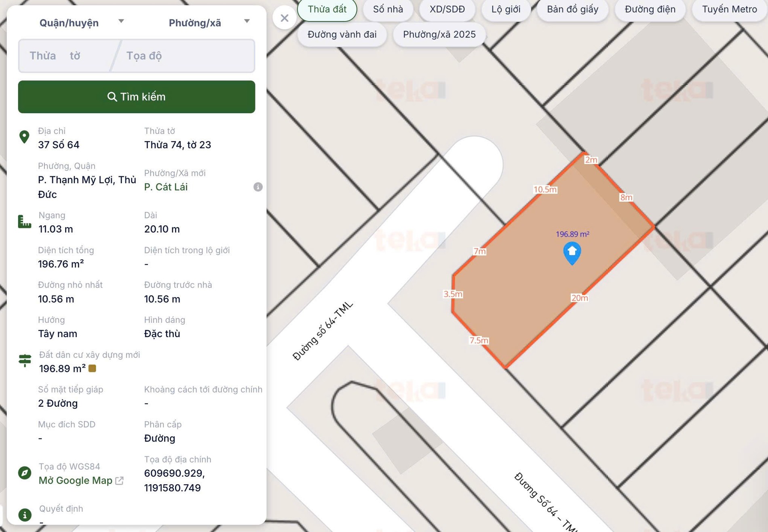Toggle the Số nhà layer chip
This screenshot has height=532, width=768.
coord(388,9)
